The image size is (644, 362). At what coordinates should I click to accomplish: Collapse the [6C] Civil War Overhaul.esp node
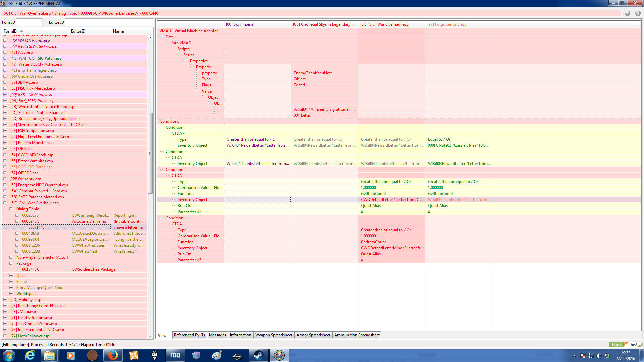(5, 203)
